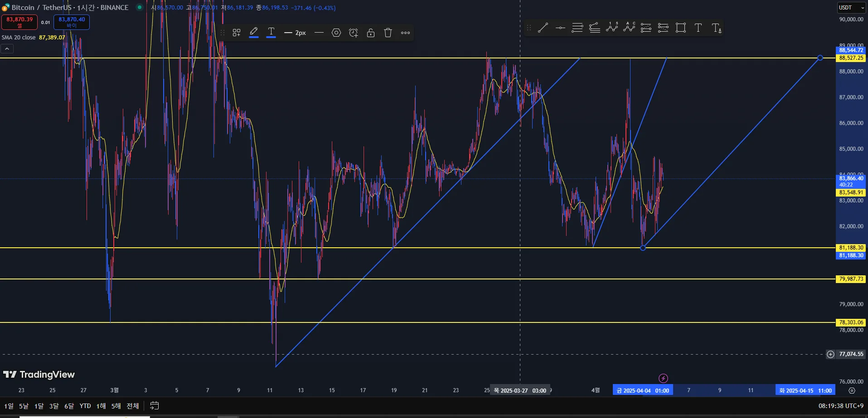Select the 3달 time range
The width and height of the screenshot is (868, 418).
pyautogui.click(x=54, y=406)
